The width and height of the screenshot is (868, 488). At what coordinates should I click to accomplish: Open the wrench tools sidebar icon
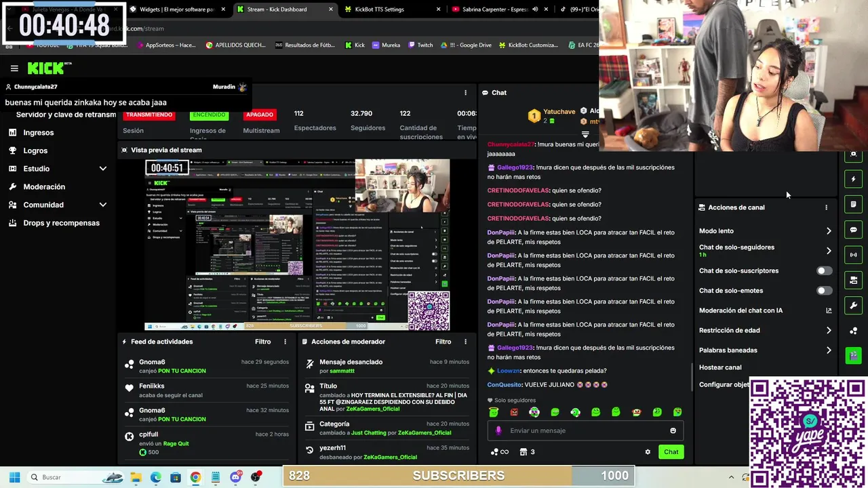(853, 305)
